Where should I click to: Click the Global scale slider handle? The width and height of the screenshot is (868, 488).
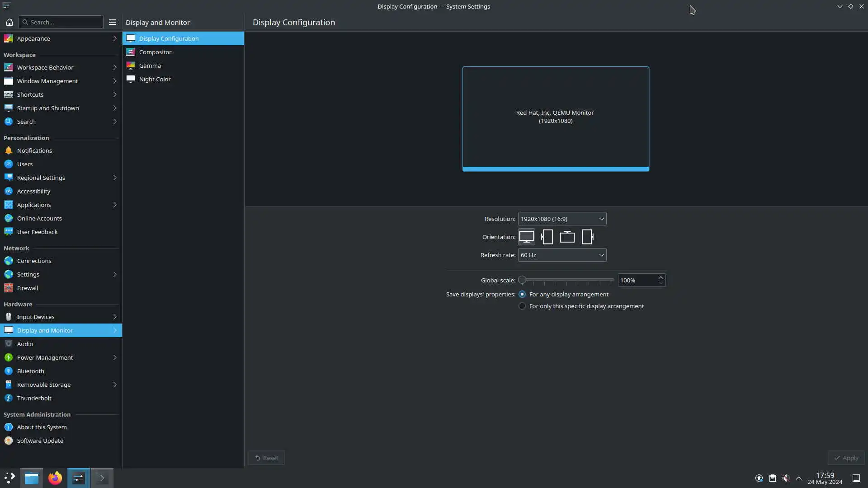click(x=522, y=280)
